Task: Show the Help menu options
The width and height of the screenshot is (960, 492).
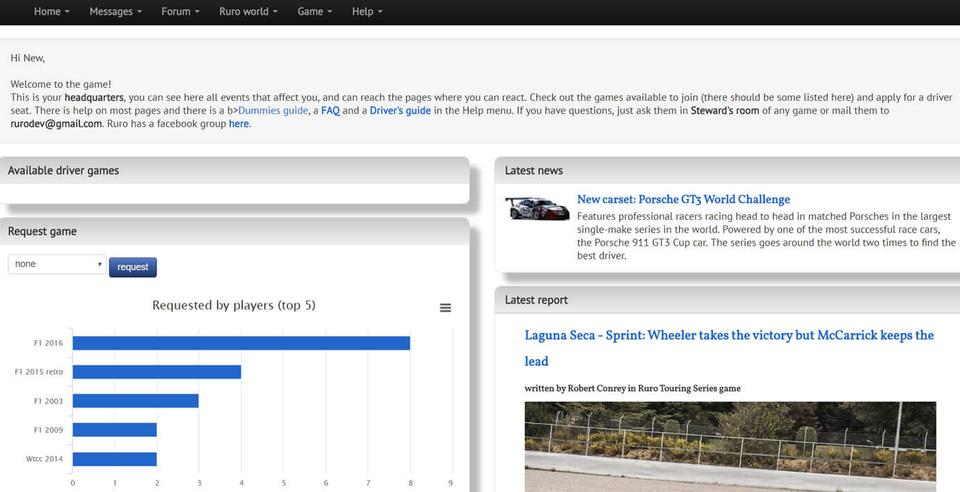Action: pyautogui.click(x=367, y=12)
